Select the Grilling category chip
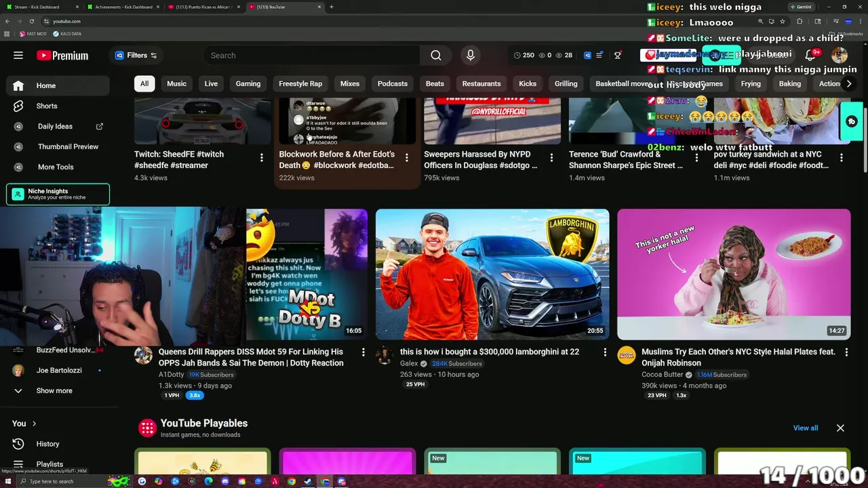Screen dimensions: 868x488 pyautogui.click(x=566, y=84)
